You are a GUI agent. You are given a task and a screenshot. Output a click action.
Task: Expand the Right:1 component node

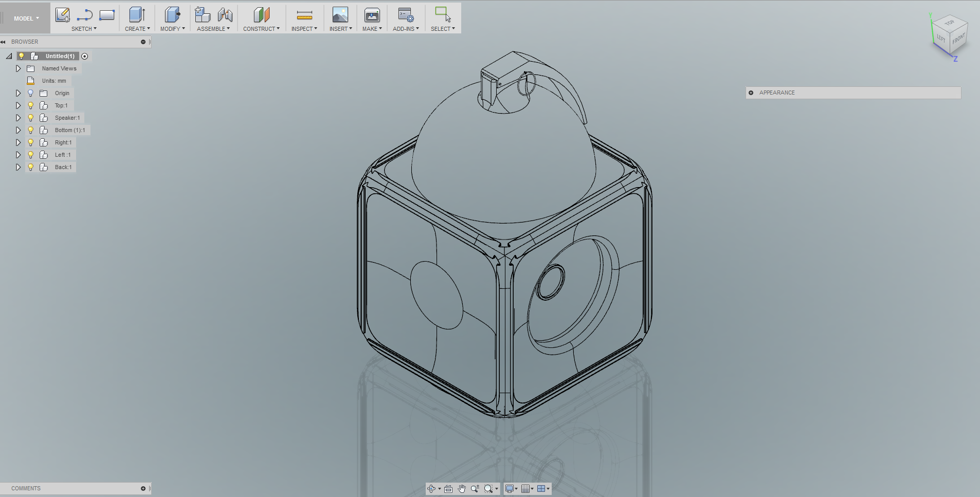[18, 142]
